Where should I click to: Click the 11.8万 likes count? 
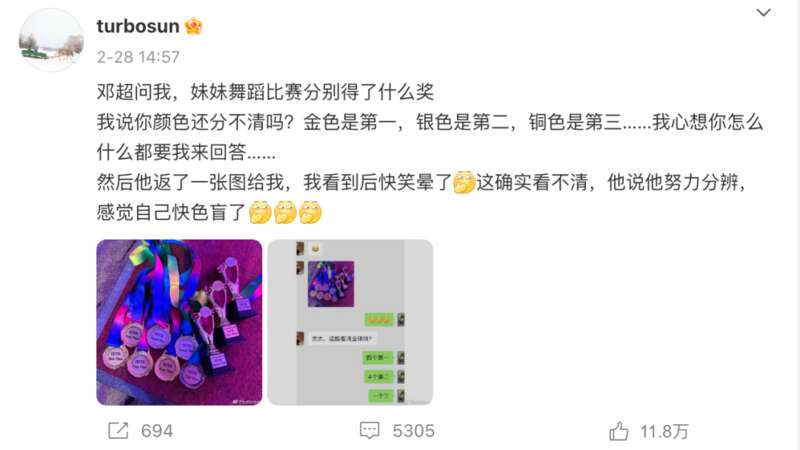click(664, 432)
